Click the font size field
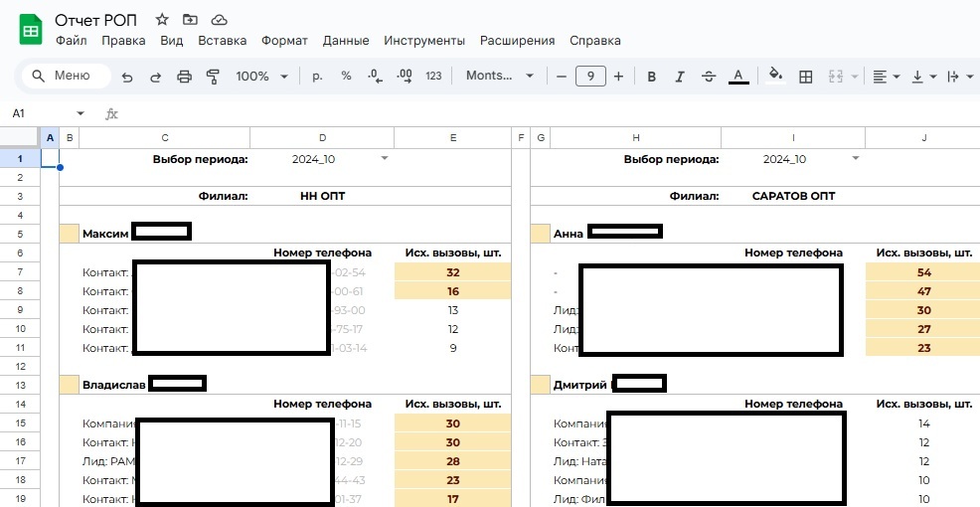 590,77
